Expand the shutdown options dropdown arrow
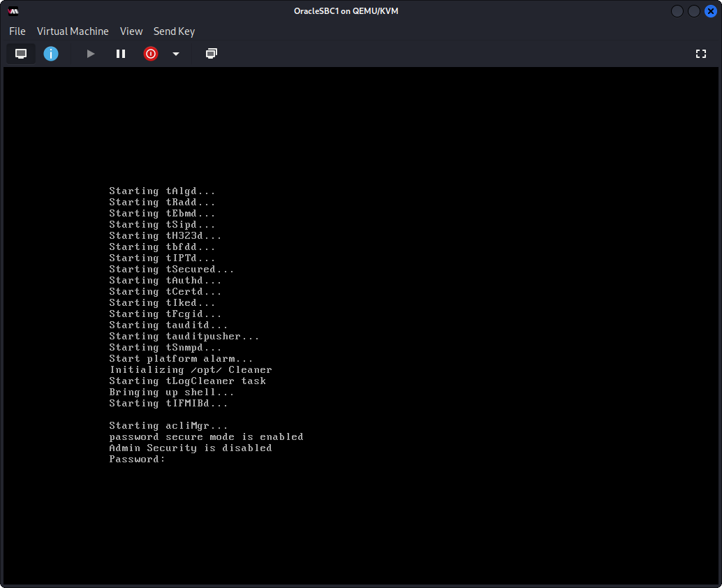The height and width of the screenshot is (588, 722). point(176,54)
